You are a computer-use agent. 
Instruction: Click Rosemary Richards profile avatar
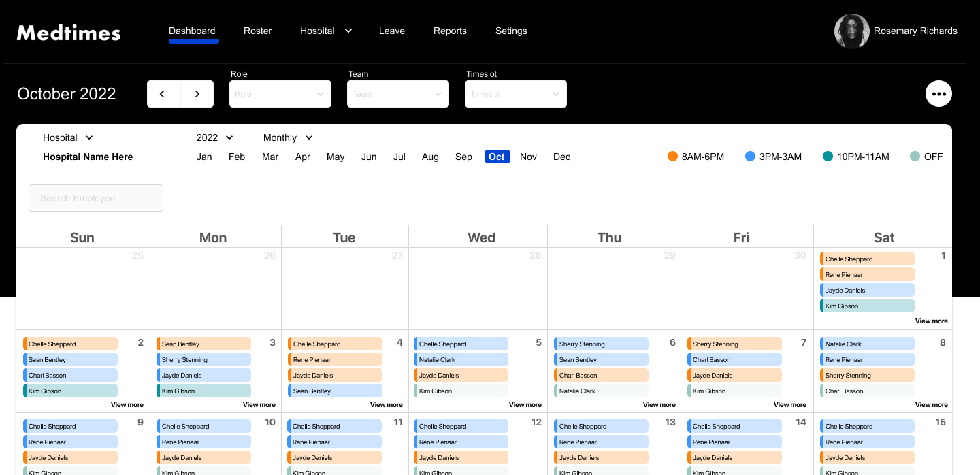point(851,31)
